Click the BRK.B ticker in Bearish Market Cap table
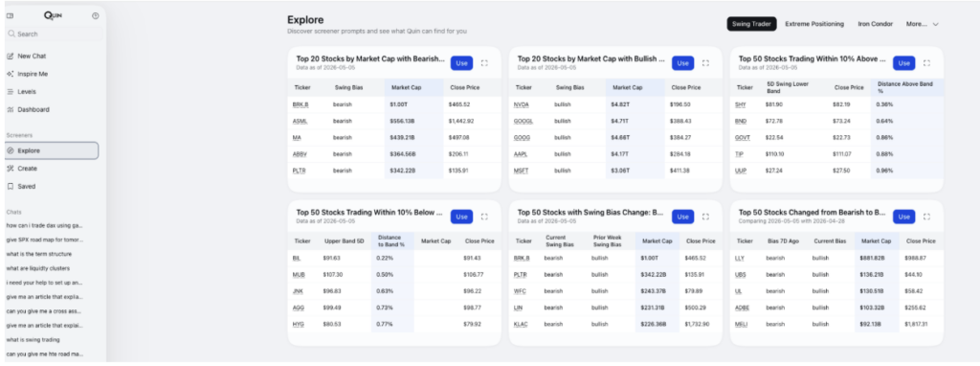This screenshot has height=366, width=980. (x=301, y=103)
